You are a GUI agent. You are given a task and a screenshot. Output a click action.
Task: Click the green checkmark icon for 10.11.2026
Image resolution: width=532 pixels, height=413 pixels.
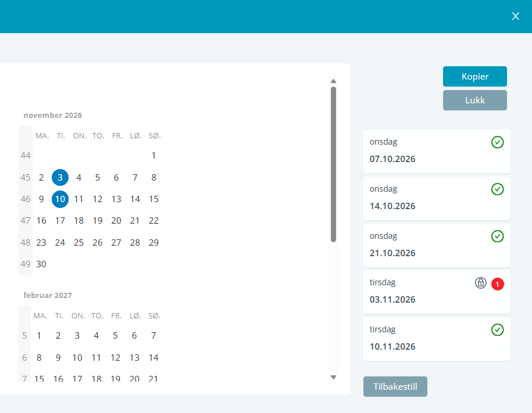tap(497, 329)
